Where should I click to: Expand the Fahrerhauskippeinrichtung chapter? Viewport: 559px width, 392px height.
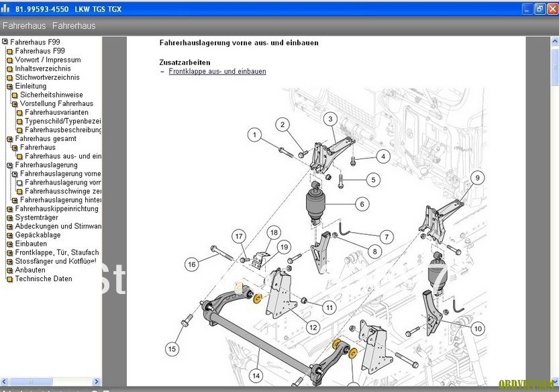tap(9, 209)
